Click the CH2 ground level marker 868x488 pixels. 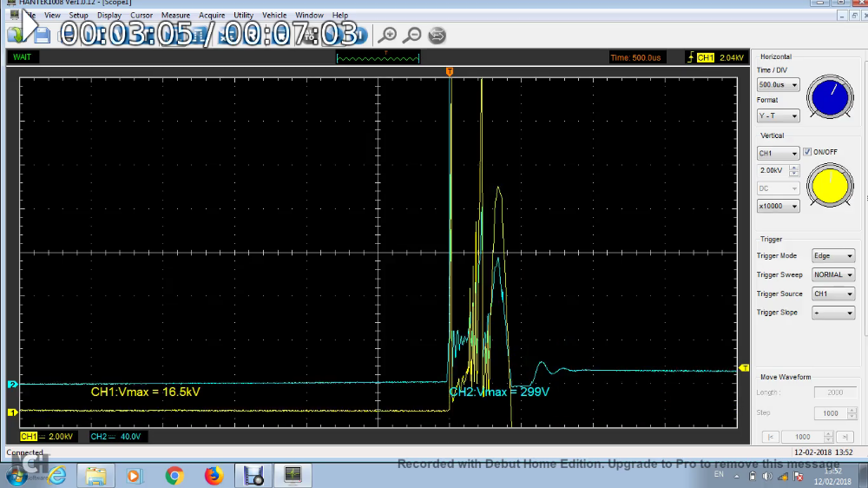coord(12,384)
